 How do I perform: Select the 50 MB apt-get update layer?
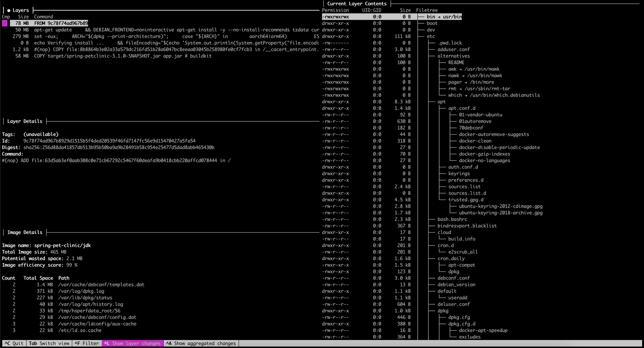(x=161, y=30)
